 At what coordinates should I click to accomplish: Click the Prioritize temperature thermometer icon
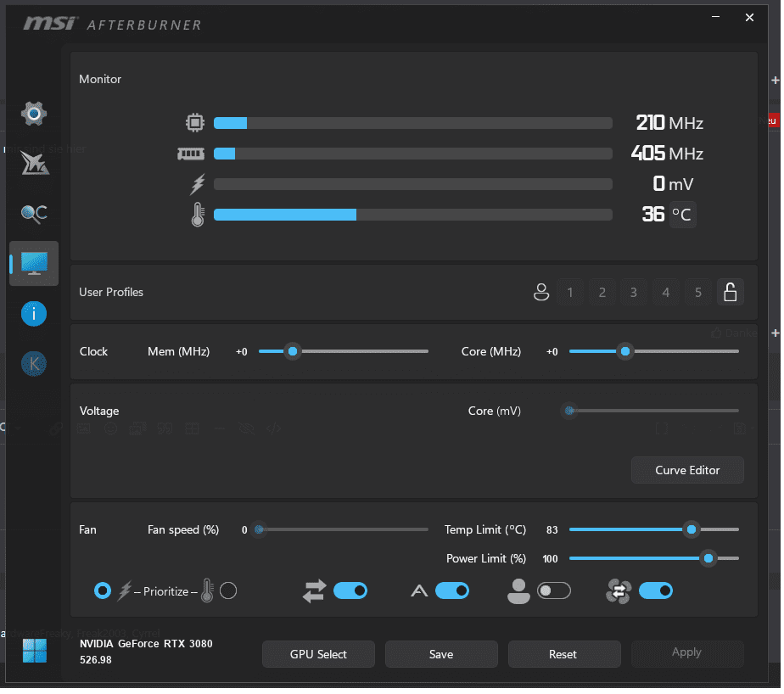208,592
